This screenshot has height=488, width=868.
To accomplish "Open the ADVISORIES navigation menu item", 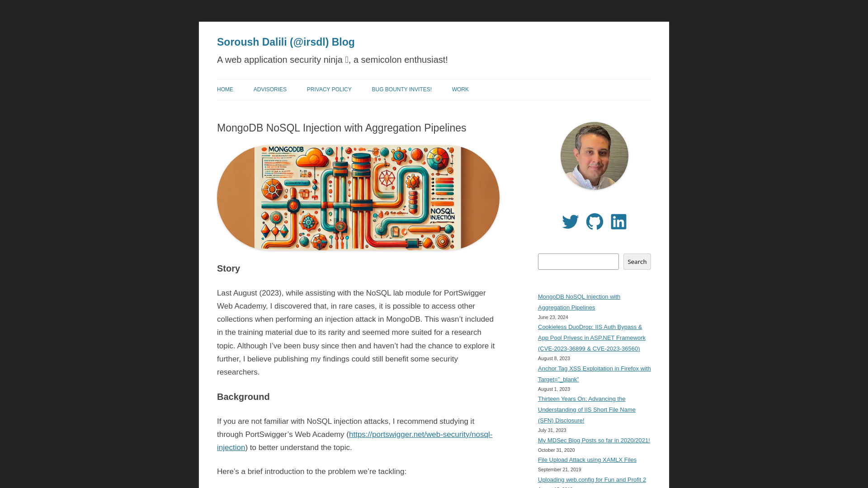I will pyautogui.click(x=269, y=89).
